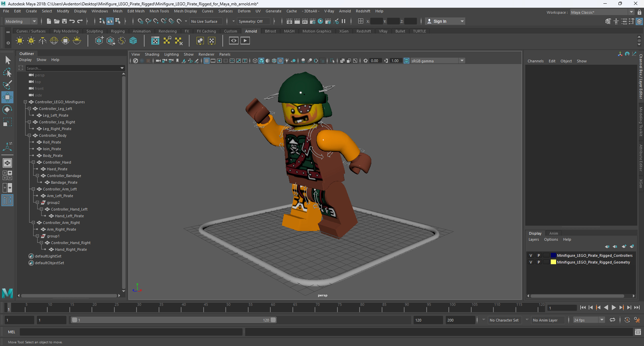The image size is (644, 346).
Task: Select Hand_Right_Pirate in the Outliner
Action: pyautogui.click(x=71, y=249)
